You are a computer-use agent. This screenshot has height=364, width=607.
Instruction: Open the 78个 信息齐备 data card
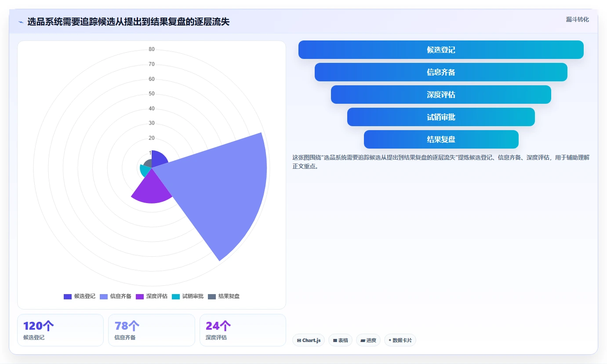152,330
